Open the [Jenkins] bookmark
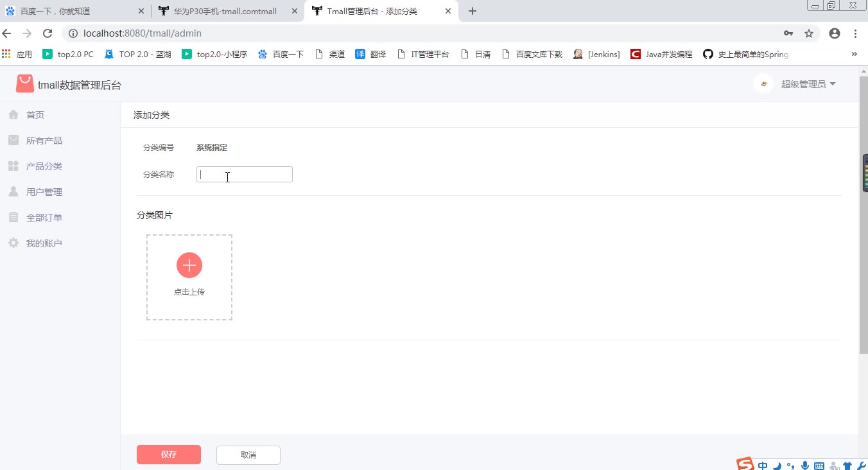Screen dimensions: 868x470 pyautogui.click(x=597, y=54)
